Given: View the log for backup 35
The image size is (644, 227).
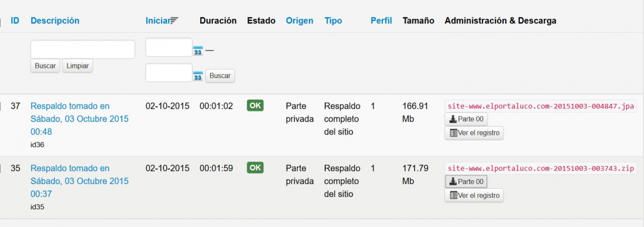Looking at the screenshot, I should click(x=474, y=195).
